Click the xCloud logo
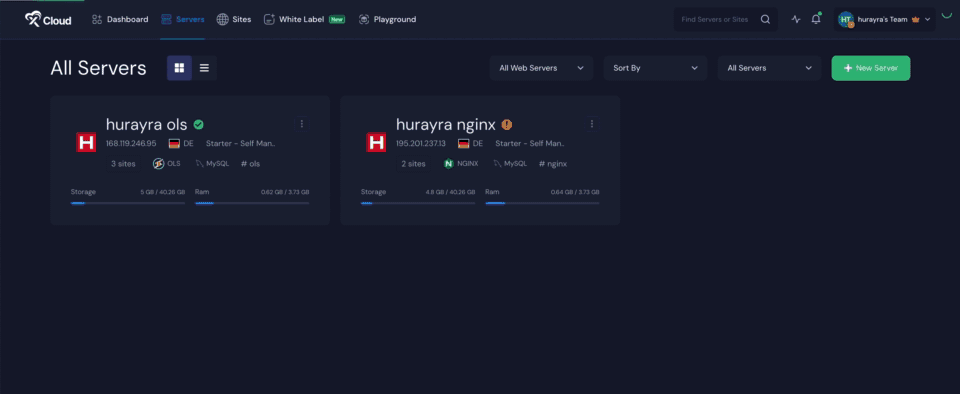Viewport: 960px width, 394px height. (48, 20)
